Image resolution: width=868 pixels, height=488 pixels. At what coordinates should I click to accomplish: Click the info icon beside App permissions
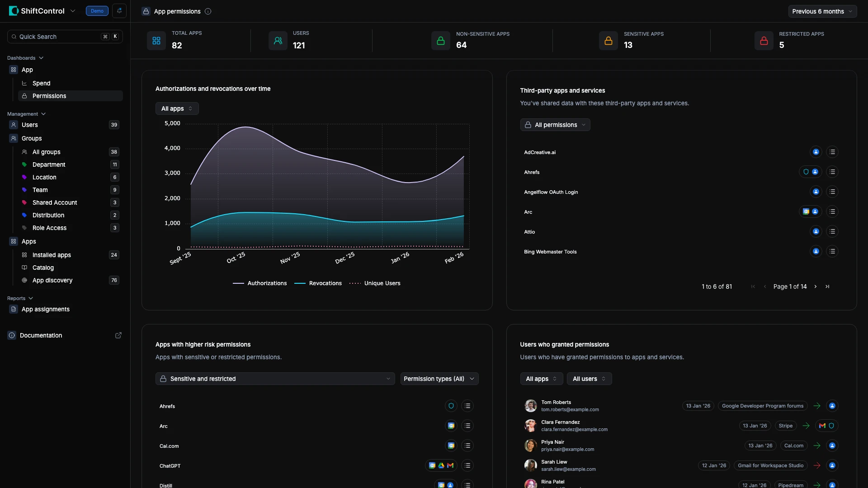pos(208,11)
